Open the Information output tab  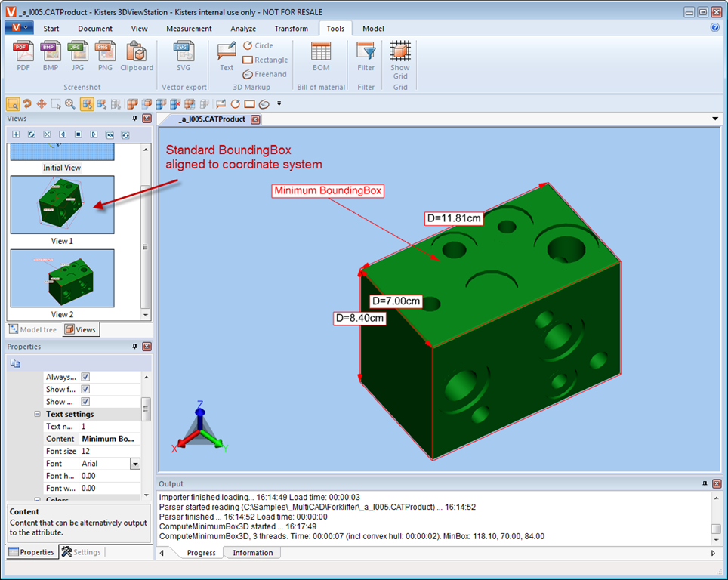coord(252,553)
